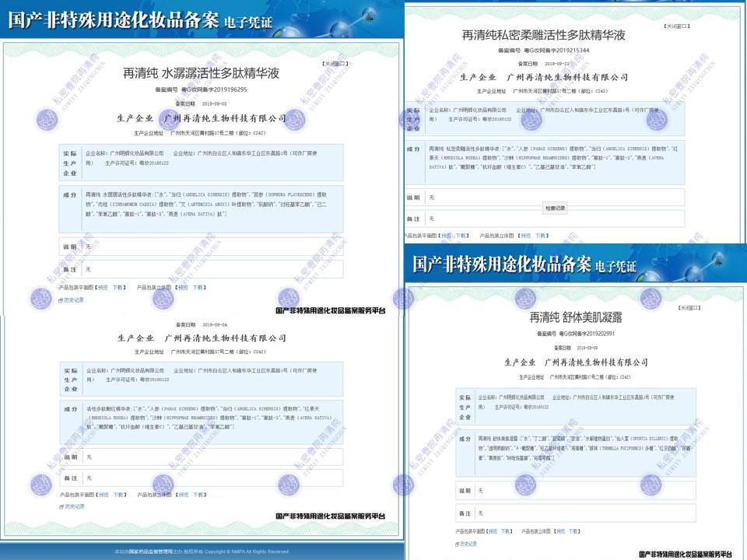Viewport: 747px width, 560px height.
Task: Click the title 再清纯 水潺潺活性多肽精华液
Action: pyautogui.click(x=201, y=73)
